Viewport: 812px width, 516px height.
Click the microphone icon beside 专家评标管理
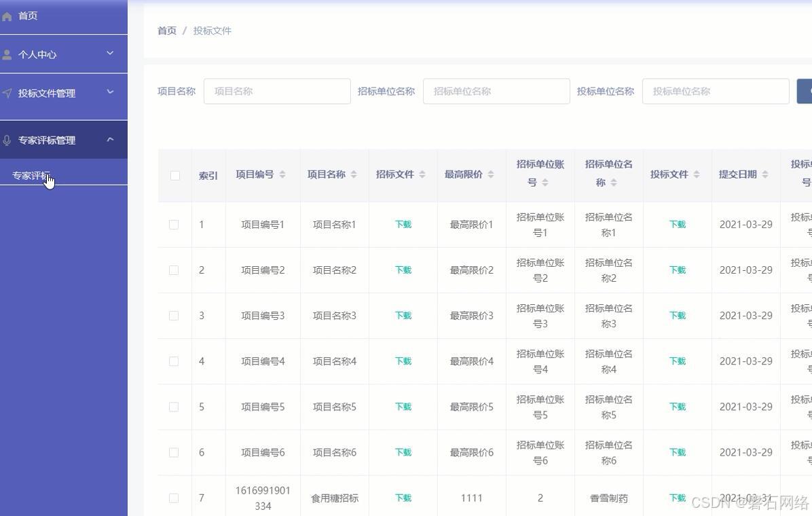pos(7,140)
